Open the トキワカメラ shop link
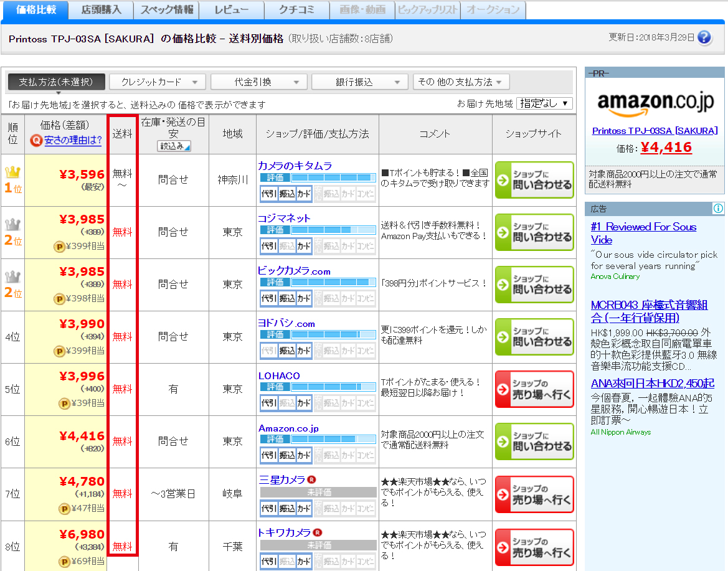728x571 pixels. (x=285, y=532)
